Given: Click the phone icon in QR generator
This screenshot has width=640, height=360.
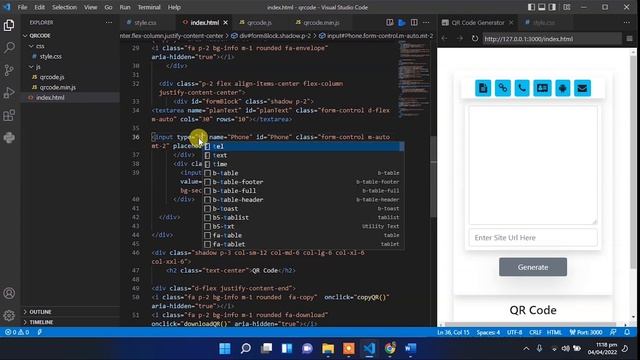Looking at the screenshot, I should pyautogui.click(x=522, y=88).
